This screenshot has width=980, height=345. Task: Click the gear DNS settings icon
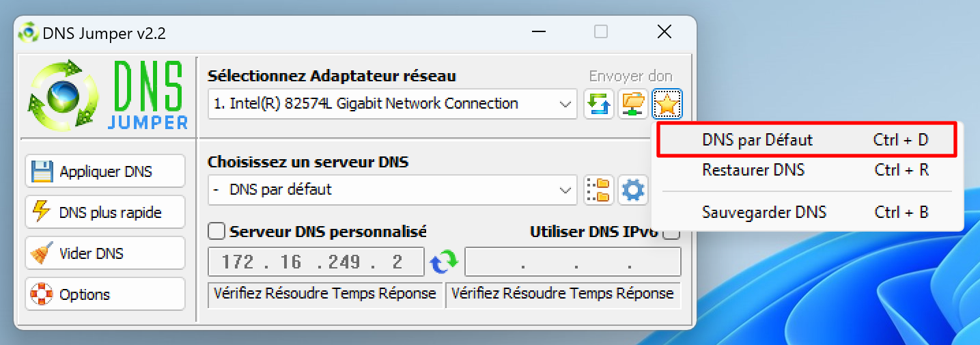[x=633, y=191]
